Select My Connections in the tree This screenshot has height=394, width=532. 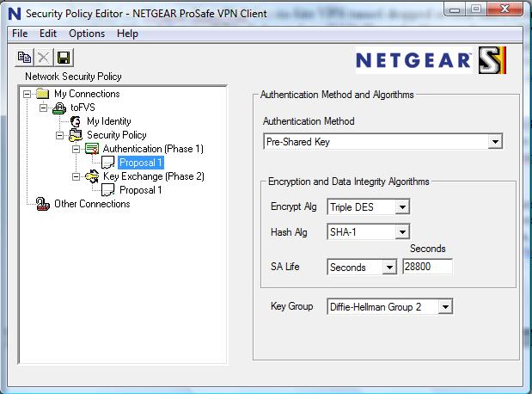pyautogui.click(x=87, y=94)
